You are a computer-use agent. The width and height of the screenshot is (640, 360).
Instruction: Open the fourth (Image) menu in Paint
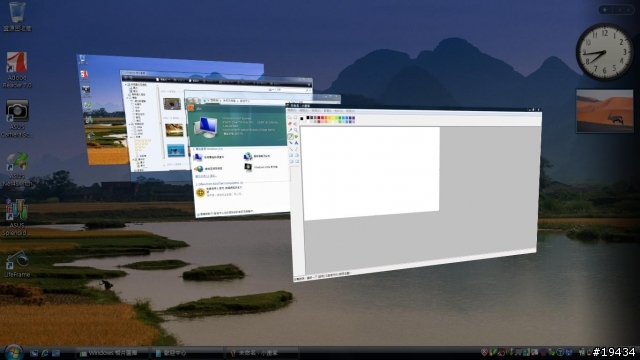(327, 111)
